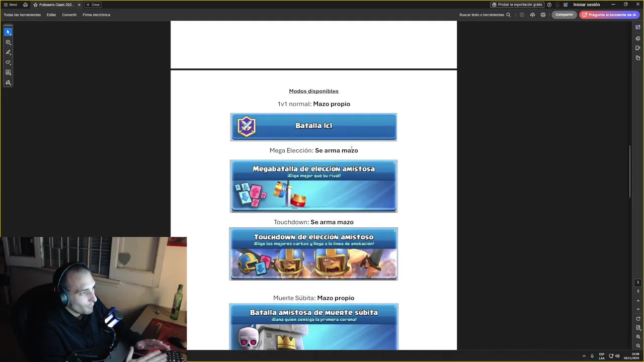Click the text 'Mega Elección: Se arma mazo'
This screenshot has width=644, height=362.
[x=313, y=150]
